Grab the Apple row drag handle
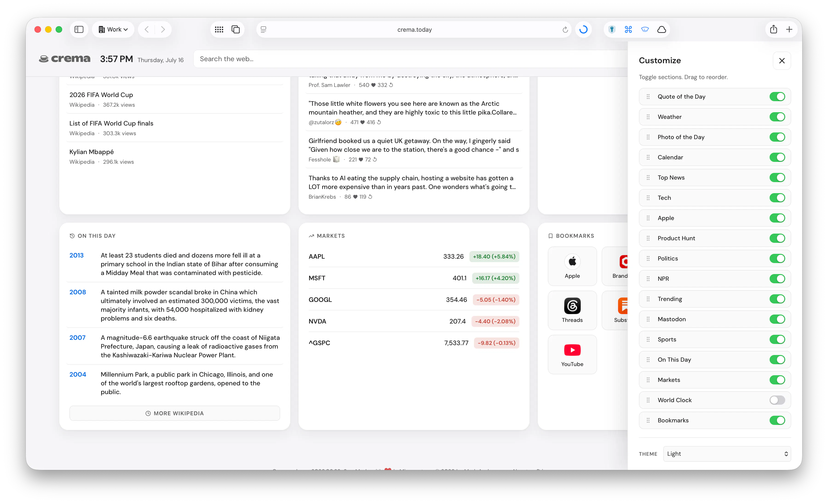 click(648, 218)
